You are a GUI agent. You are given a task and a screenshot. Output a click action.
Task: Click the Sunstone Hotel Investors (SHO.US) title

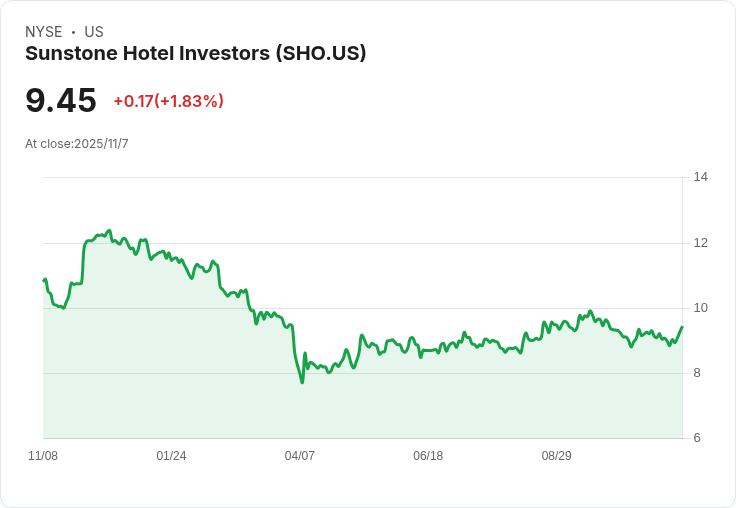[x=196, y=54]
